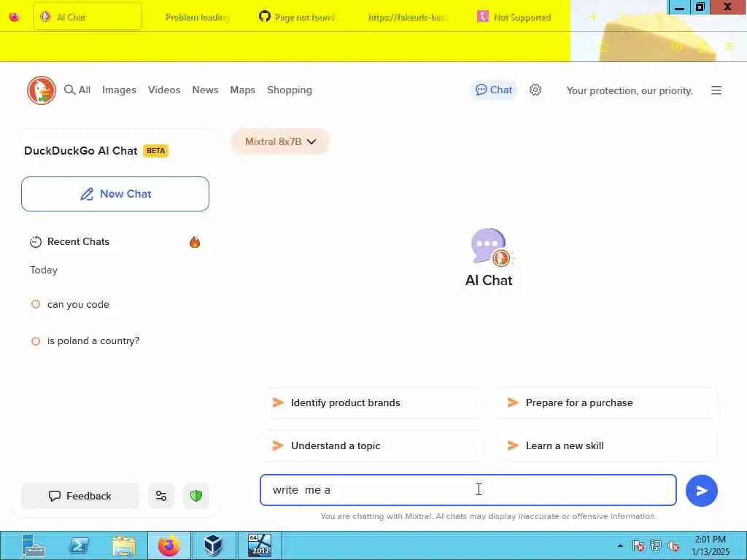Viewport: 747px width, 560px height.
Task: Open the Firefox application menu icon
Action: [x=729, y=47]
